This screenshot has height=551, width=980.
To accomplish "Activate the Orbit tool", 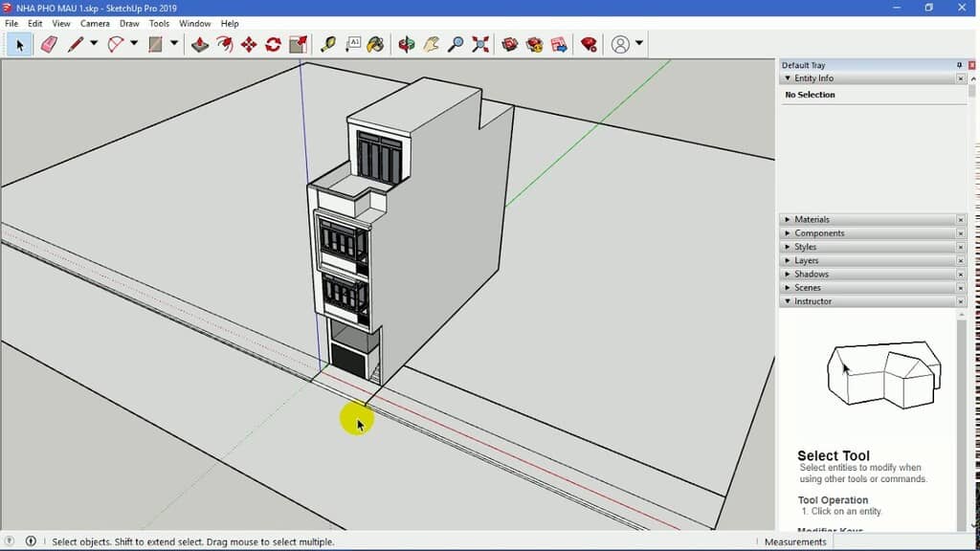I will 405,43.
